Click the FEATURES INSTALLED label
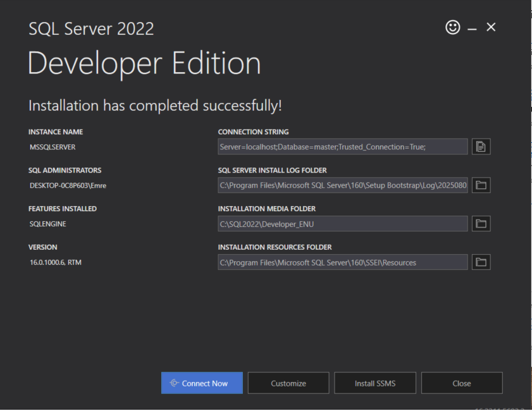Image resolution: width=532 pixels, height=418 pixels. point(63,209)
